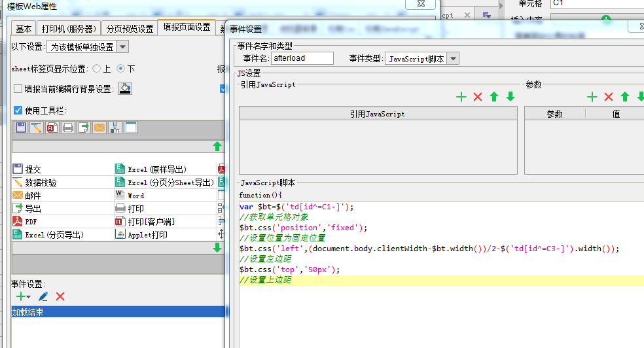
Task: Click the var $bt code line
Action: (x=296, y=207)
